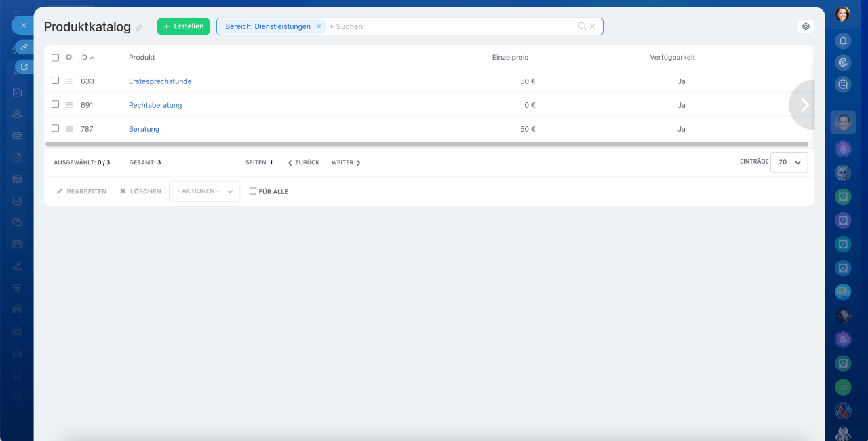Click the pin icon beside Produktkatalog title
This screenshot has width=868, height=441.
tap(139, 28)
